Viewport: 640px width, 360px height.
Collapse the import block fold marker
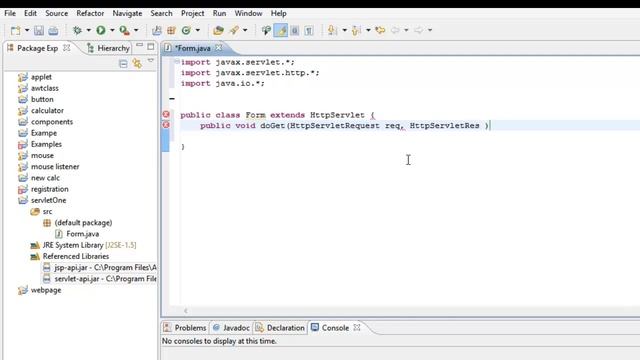[x=177, y=61]
